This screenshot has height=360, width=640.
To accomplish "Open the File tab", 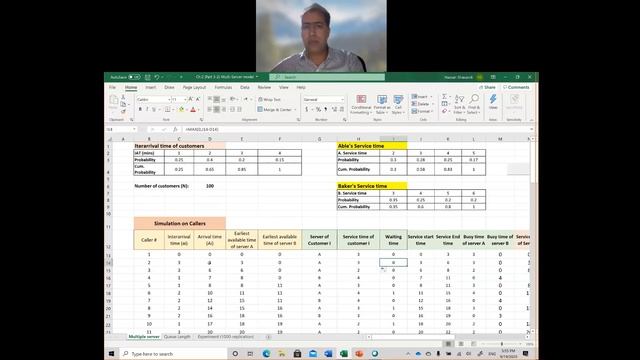I will [x=112, y=87].
